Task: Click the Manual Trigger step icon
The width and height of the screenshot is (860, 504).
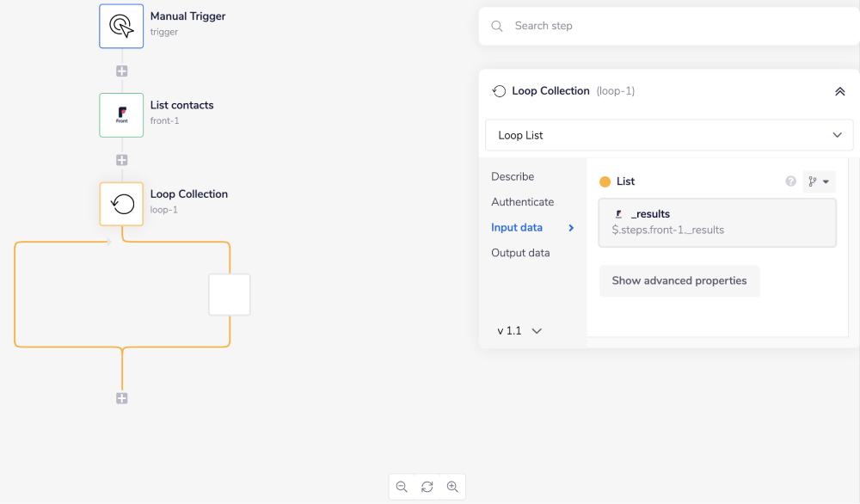Action: click(121, 27)
